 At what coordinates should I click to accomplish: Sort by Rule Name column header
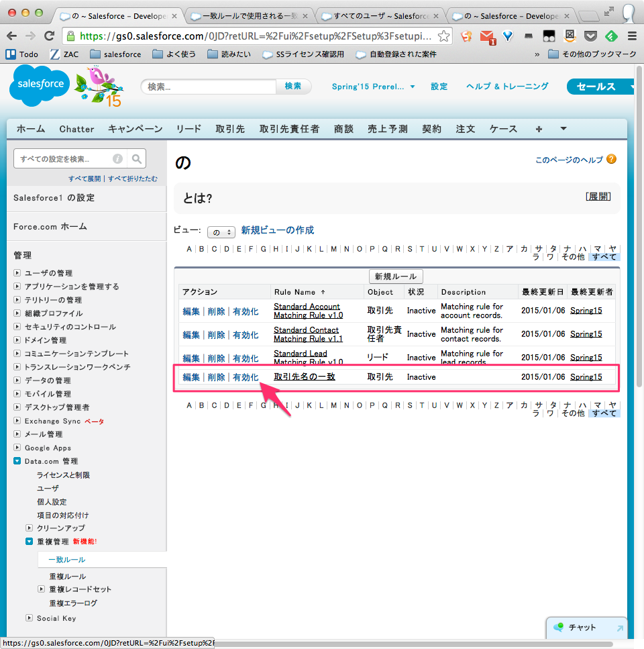299,292
